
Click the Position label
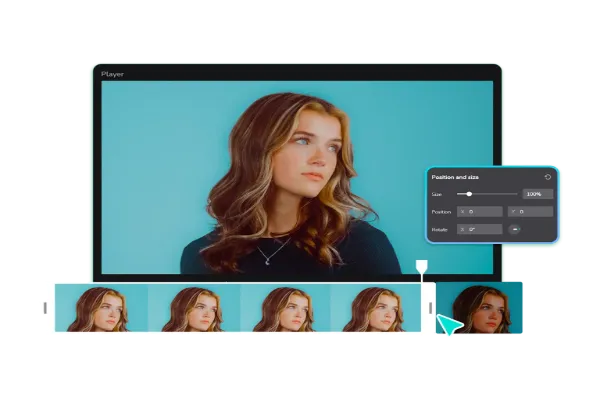point(441,212)
